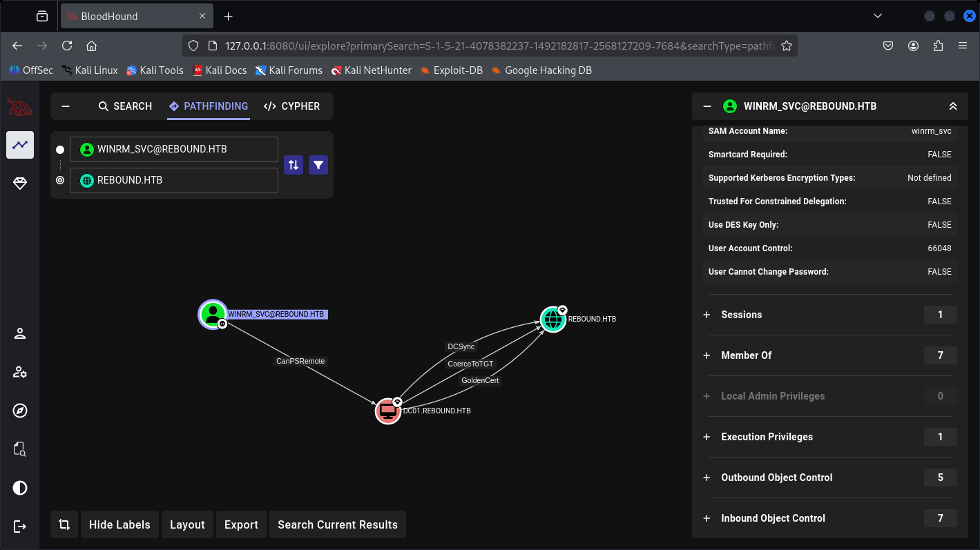Click the compass icon in sidebar
980x550 pixels.
click(20, 411)
